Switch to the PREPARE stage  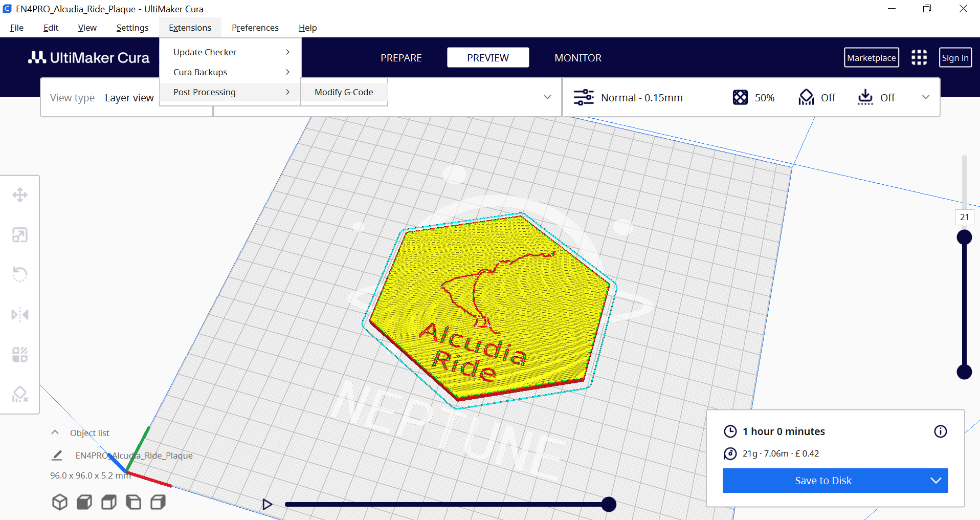[x=401, y=58]
